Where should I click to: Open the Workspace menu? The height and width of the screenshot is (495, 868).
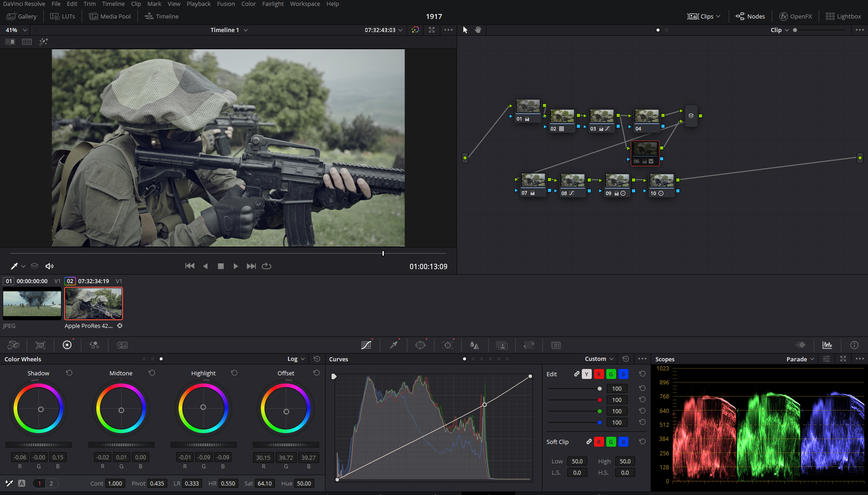click(x=305, y=4)
